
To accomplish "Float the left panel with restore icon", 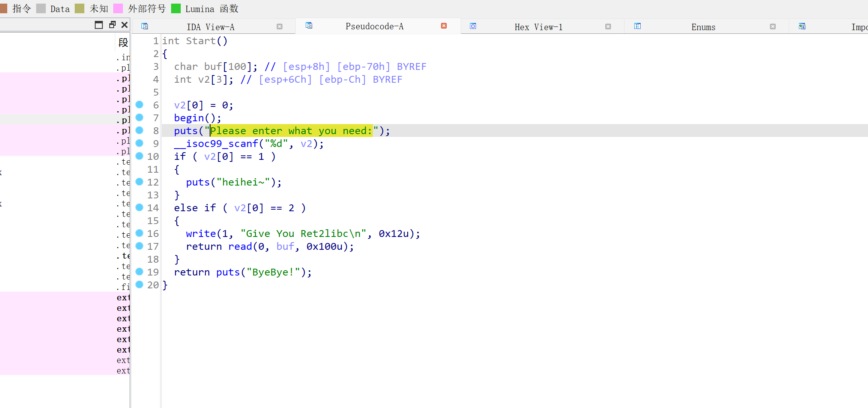I will tap(112, 25).
